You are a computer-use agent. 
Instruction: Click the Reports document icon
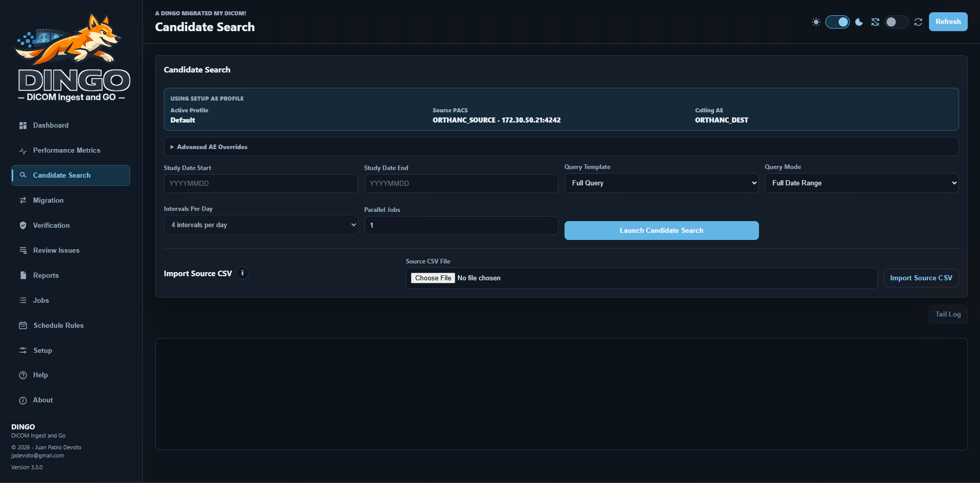(x=23, y=276)
